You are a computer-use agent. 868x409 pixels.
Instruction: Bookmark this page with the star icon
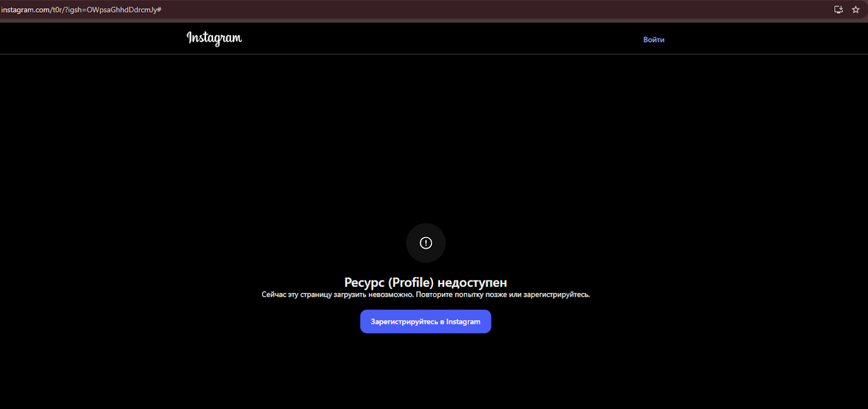pos(856,9)
